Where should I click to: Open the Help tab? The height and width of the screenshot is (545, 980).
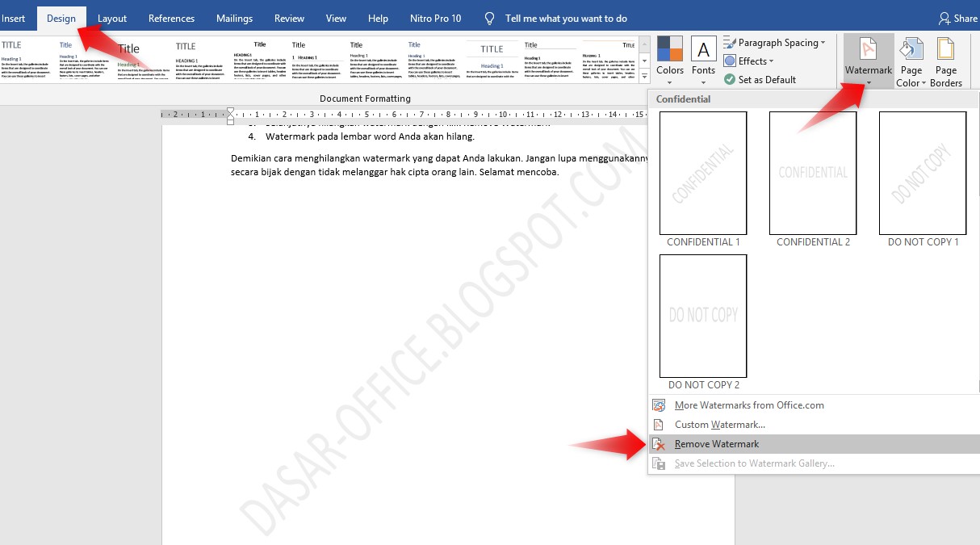tap(378, 18)
